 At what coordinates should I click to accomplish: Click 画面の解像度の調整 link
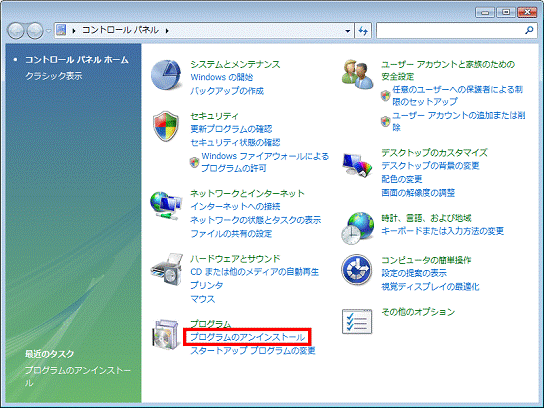[418, 193]
